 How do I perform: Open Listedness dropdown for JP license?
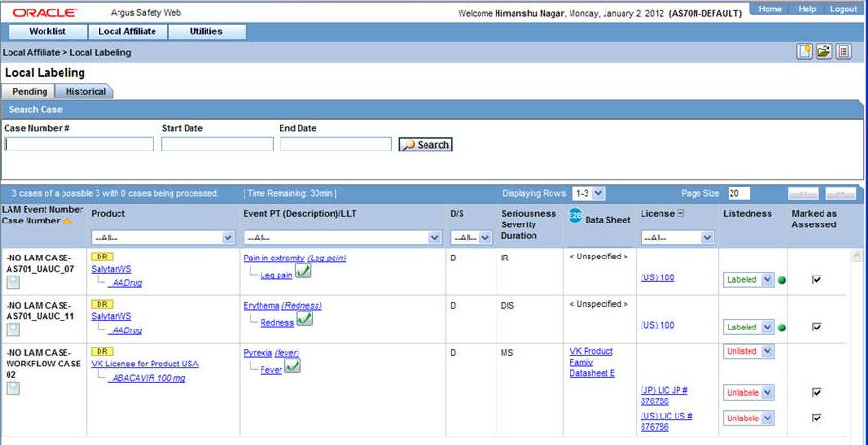(749, 393)
